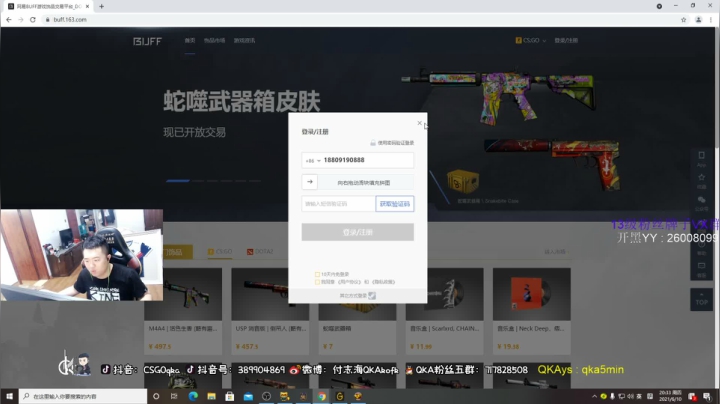This screenshot has height=404, width=720.
Task: Open the USP item card priced ¥457.5
Action: click(270, 311)
